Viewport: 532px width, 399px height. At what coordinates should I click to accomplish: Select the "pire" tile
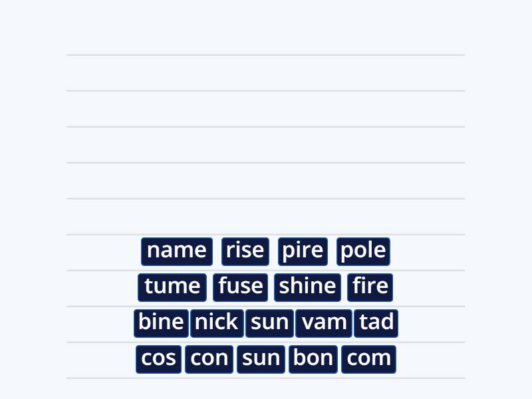point(302,251)
